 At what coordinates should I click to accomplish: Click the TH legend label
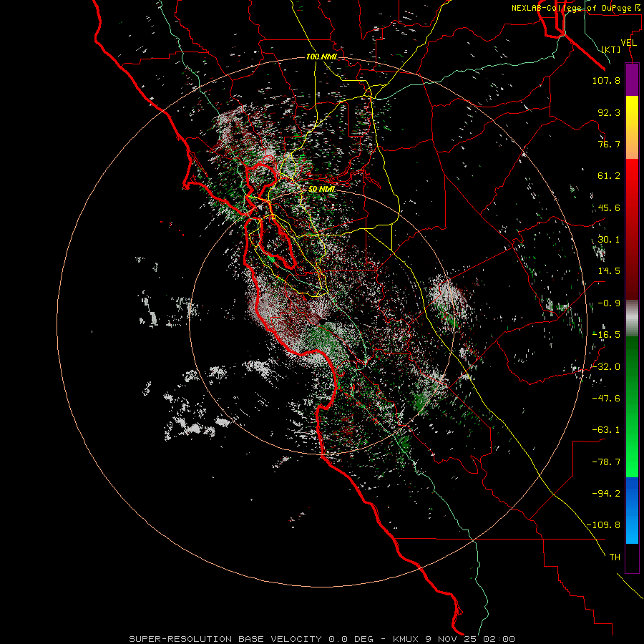coord(615,557)
